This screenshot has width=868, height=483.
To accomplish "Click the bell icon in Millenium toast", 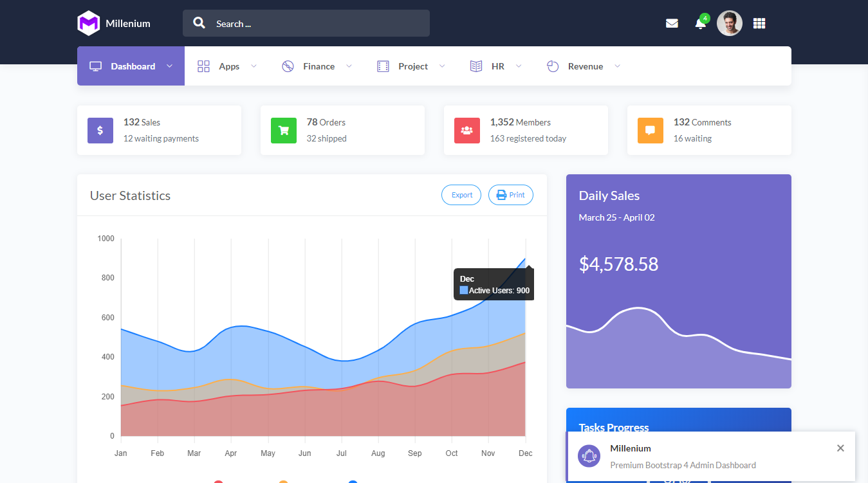I will (589, 456).
